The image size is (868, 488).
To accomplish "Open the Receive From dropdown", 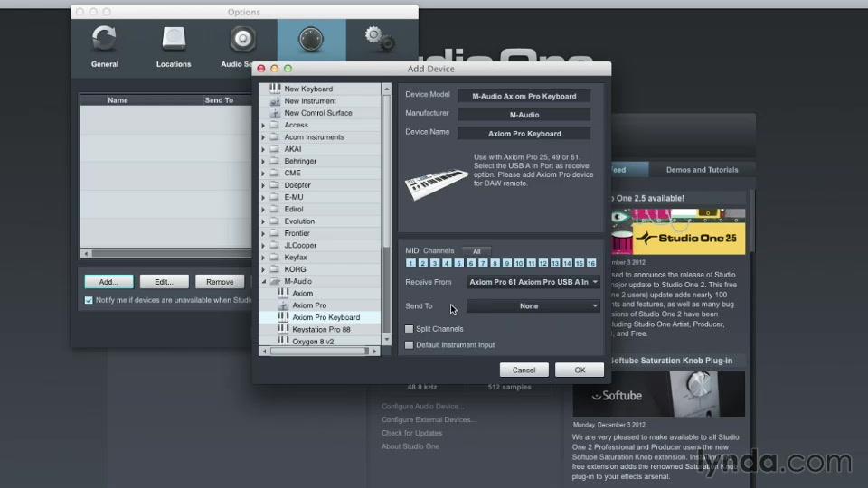I will coord(533,282).
